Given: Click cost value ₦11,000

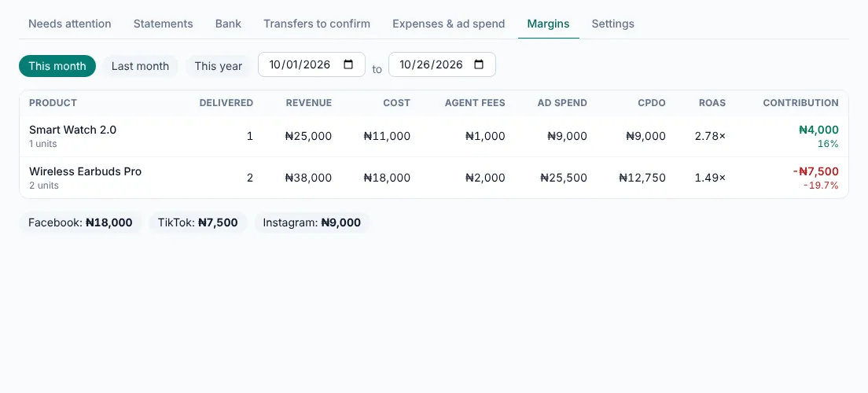Looking at the screenshot, I should click(x=387, y=136).
